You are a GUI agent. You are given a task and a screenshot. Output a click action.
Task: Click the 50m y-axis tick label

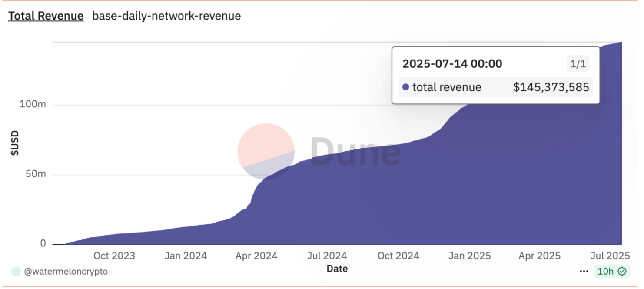pos(35,174)
